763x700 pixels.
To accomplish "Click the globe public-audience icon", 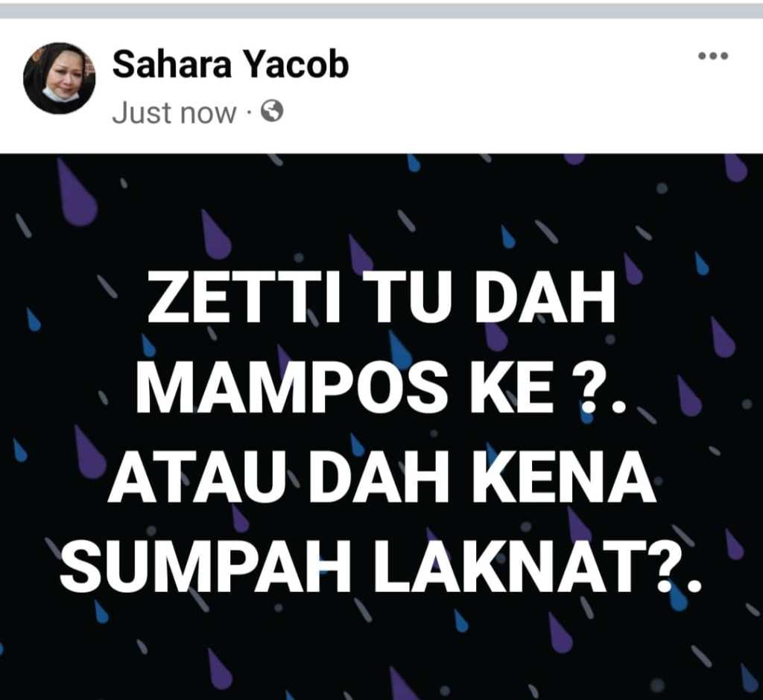I will (x=272, y=112).
